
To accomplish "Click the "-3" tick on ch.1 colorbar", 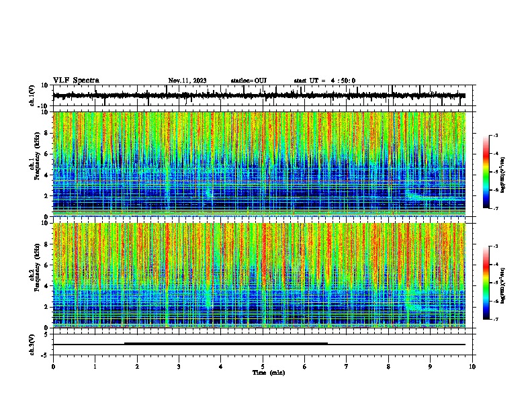I will (x=495, y=135).
